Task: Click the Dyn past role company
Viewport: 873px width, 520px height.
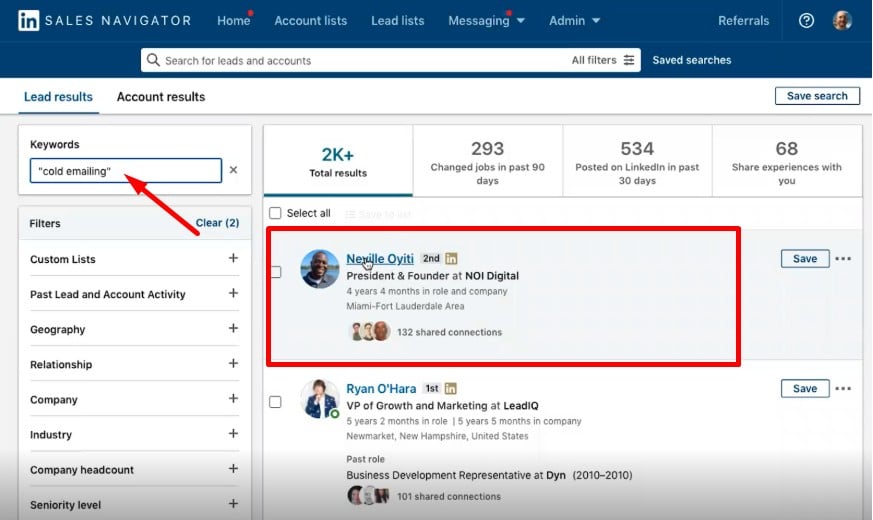Action: pyautogui.click(x=556, y=475)
